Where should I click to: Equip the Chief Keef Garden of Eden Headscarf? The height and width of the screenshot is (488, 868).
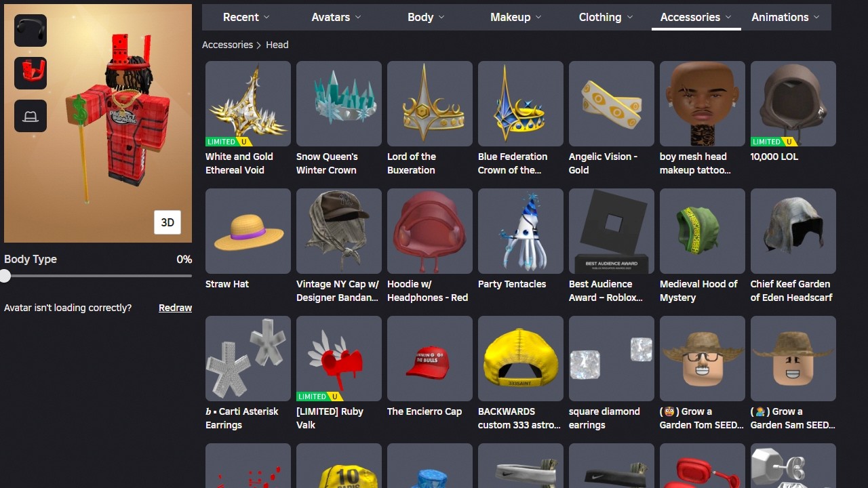793,231
